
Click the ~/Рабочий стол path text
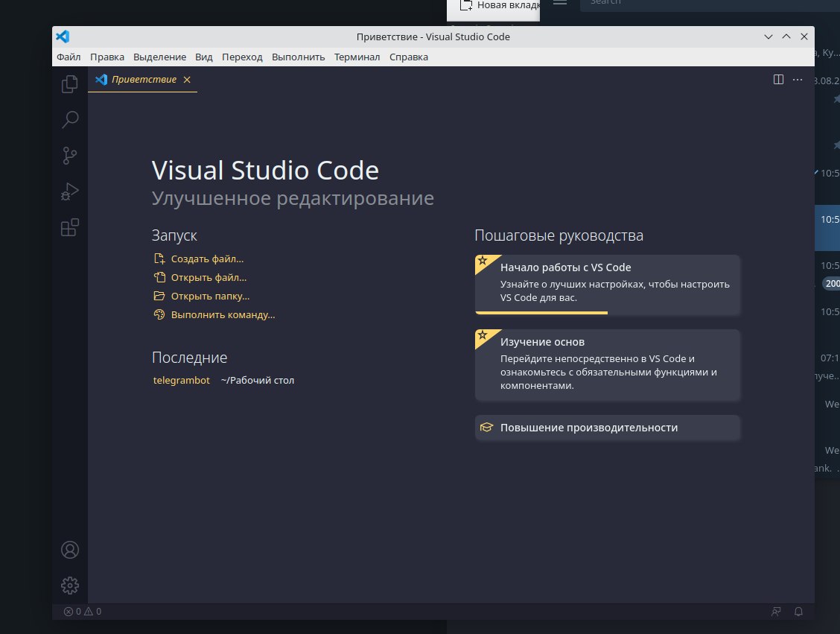(x=257, y=381)
